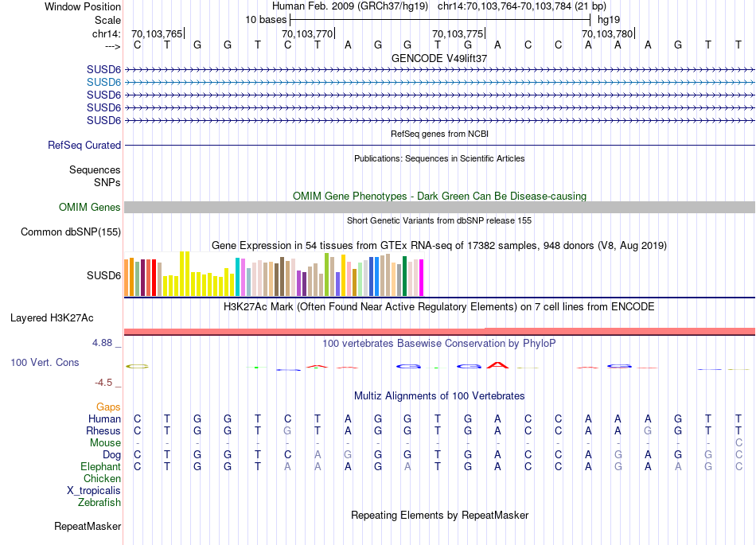Click the 100 Vert. Cons track label

tap(45, 363)
